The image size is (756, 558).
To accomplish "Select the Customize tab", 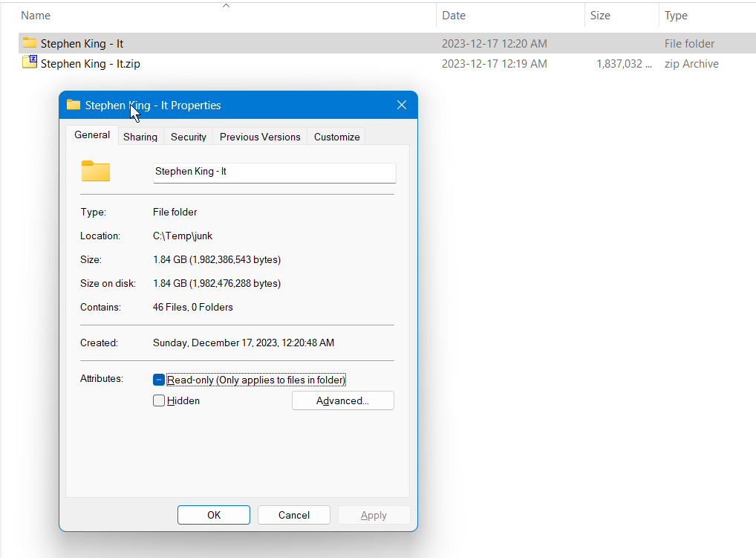I will point(336,137).
